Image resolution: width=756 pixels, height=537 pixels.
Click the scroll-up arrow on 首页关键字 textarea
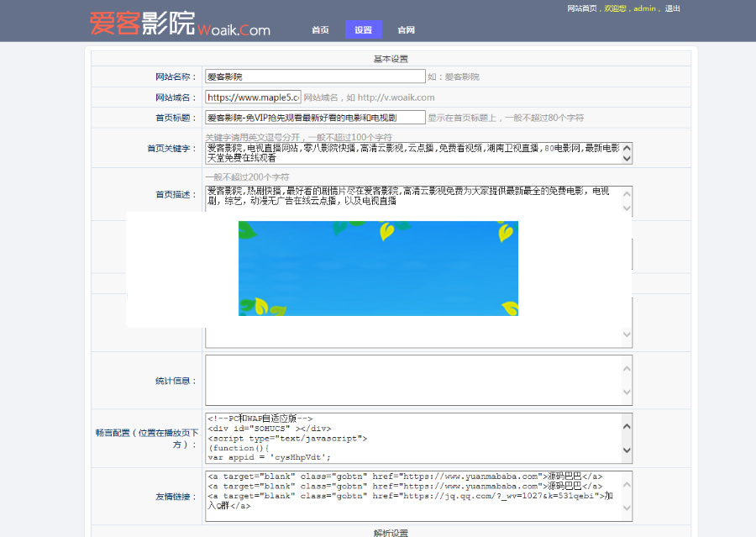point(625,147)
